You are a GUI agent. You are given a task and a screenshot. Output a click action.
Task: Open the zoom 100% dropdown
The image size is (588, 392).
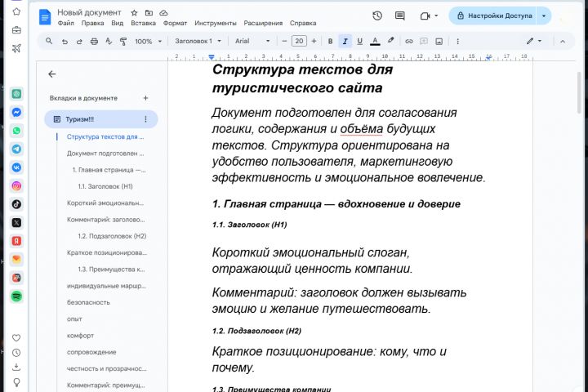(x=147, y=41)
